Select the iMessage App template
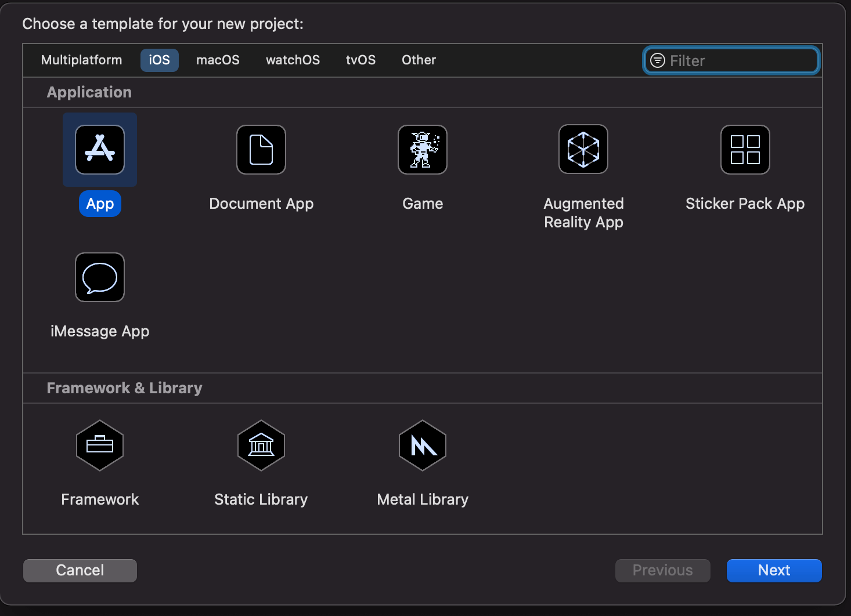This screenshot has width=851, height=616. click(99, 277)
